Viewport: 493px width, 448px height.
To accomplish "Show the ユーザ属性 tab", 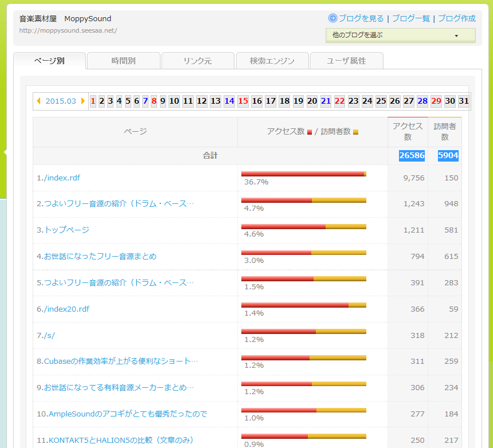I will pos(346,61).
